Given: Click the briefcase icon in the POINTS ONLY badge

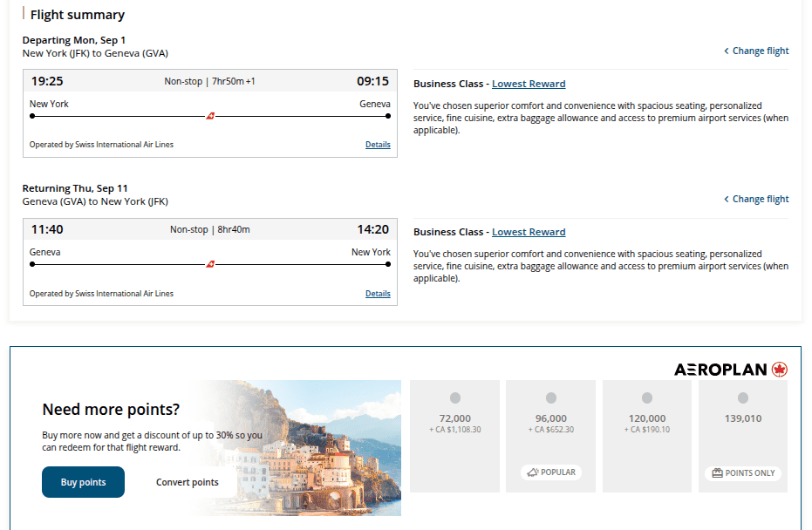Looking at the screenshot, I should coord(719,472).
